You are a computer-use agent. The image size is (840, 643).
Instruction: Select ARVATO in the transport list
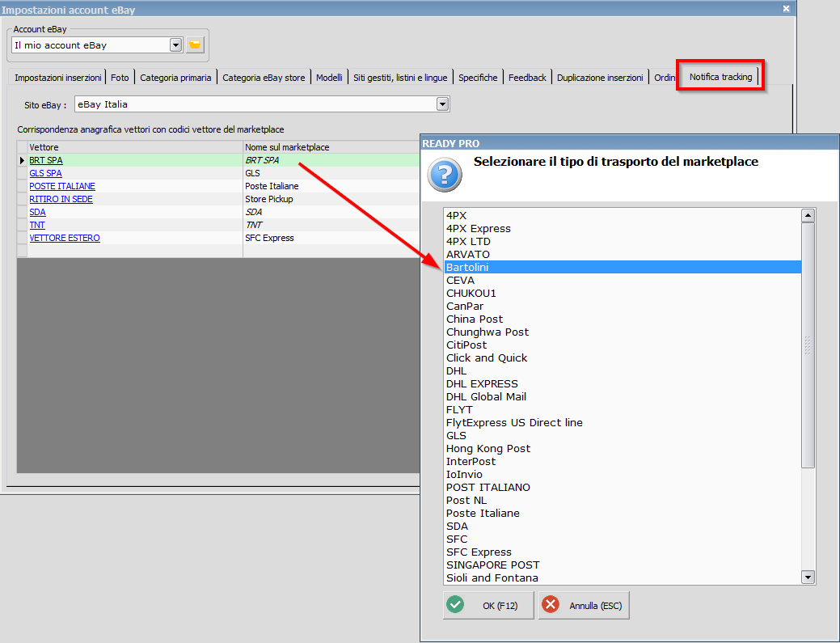[623, 254]
